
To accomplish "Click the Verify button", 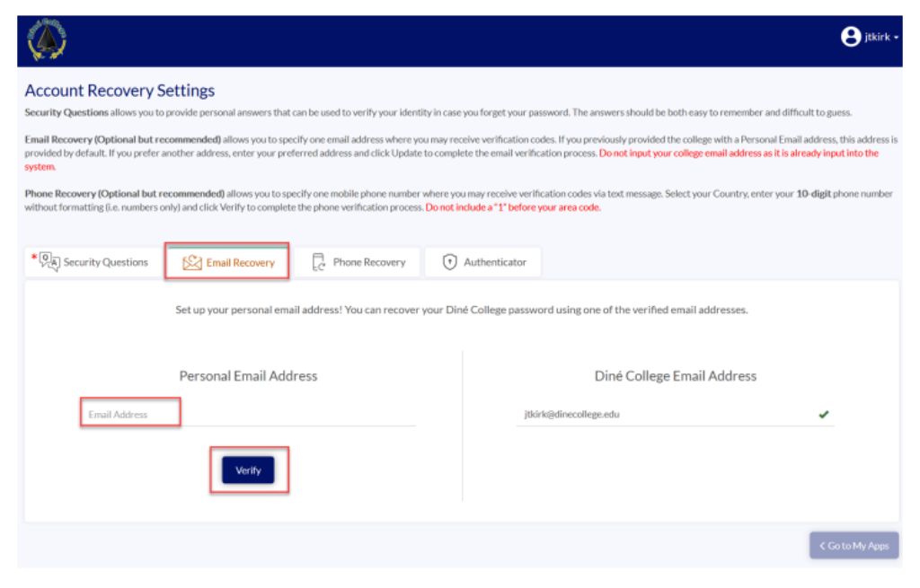I will pos(248,470).
